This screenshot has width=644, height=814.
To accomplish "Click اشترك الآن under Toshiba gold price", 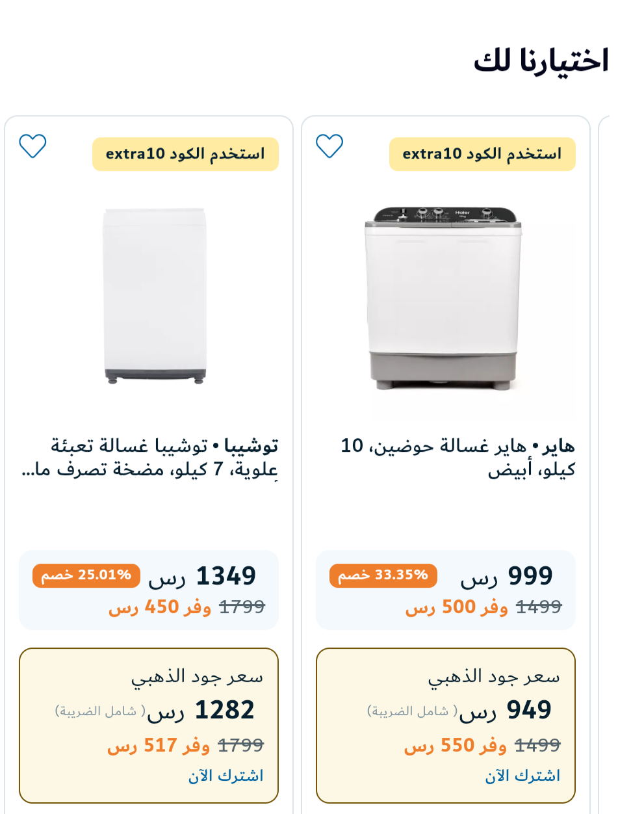I will [x=225, y=776].
